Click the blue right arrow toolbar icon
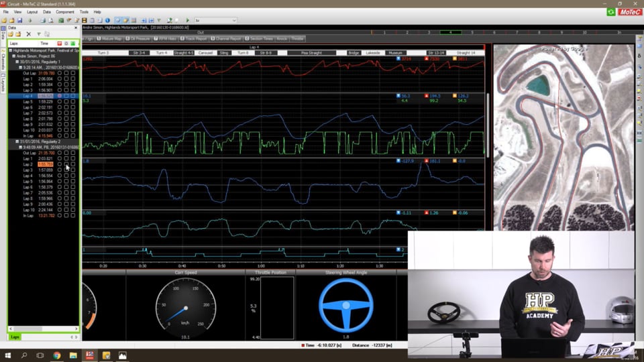 151,20
